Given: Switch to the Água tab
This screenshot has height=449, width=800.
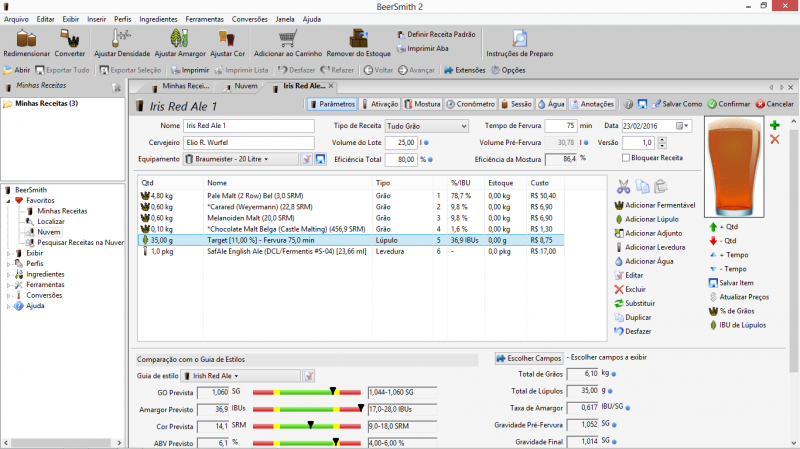Looking at the screenshot, I should [551, 104].
